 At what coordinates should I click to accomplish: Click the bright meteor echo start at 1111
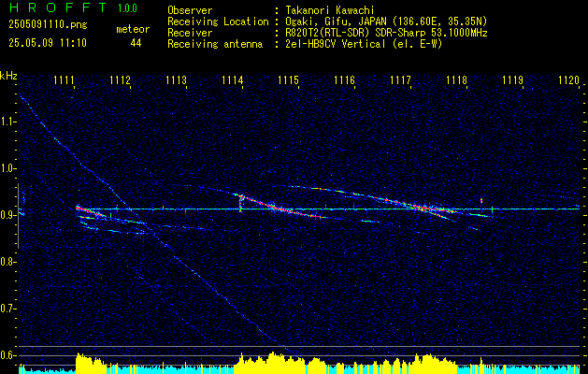(x=79, y=208)
